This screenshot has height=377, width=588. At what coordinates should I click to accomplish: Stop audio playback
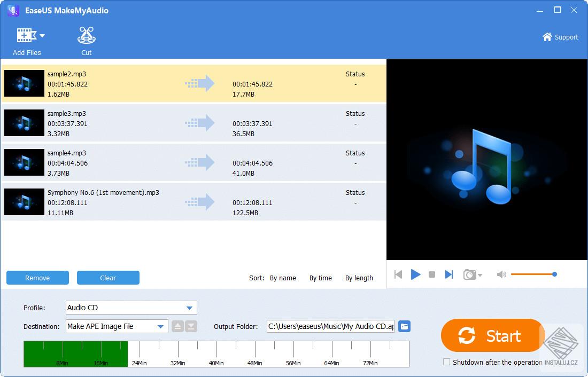click(432, 274)
